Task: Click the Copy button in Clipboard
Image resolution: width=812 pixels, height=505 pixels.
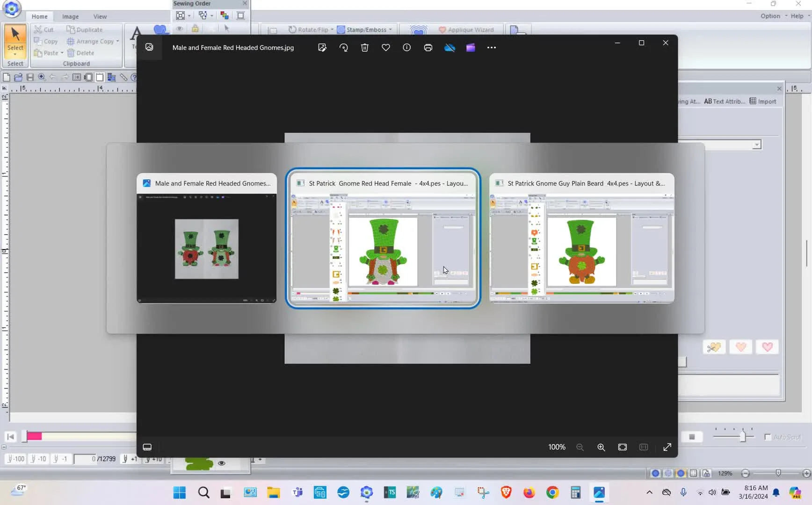Action: 46,41
